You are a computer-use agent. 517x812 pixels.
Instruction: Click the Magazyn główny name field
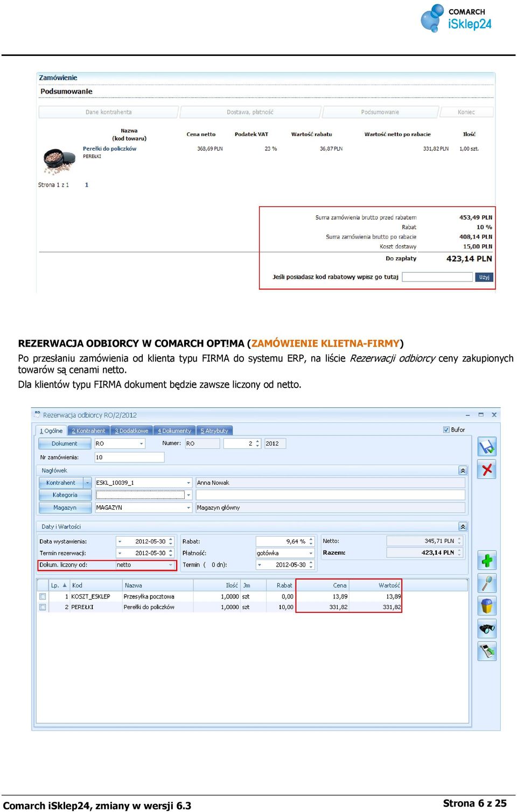tap(330, 507)
